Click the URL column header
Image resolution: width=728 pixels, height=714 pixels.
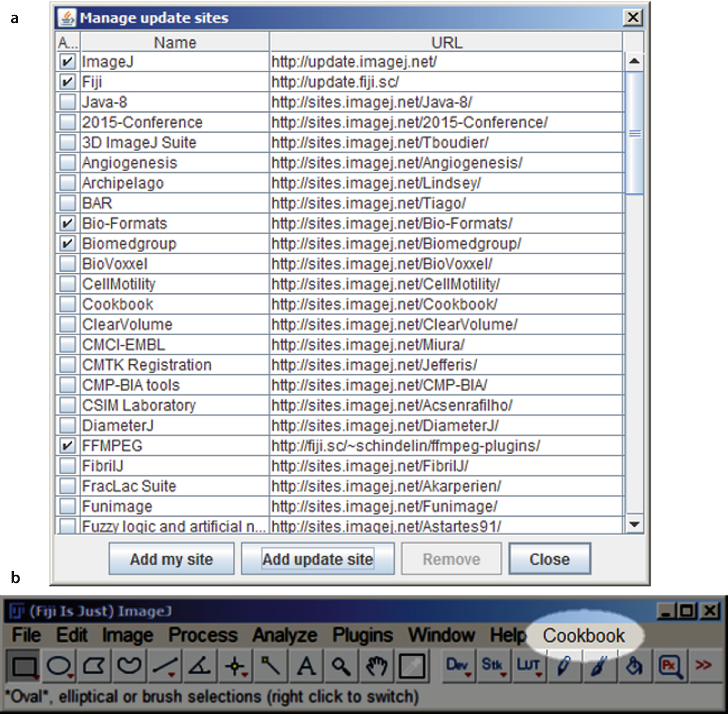point(447,42)
